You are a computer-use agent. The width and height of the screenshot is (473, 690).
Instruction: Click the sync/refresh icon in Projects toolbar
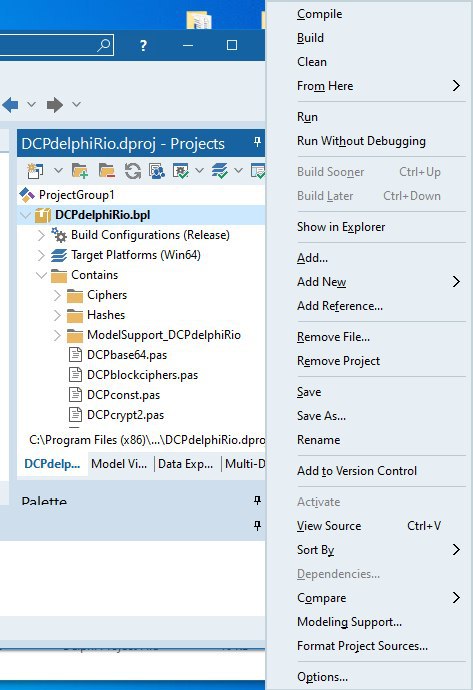tap(132, 171)
